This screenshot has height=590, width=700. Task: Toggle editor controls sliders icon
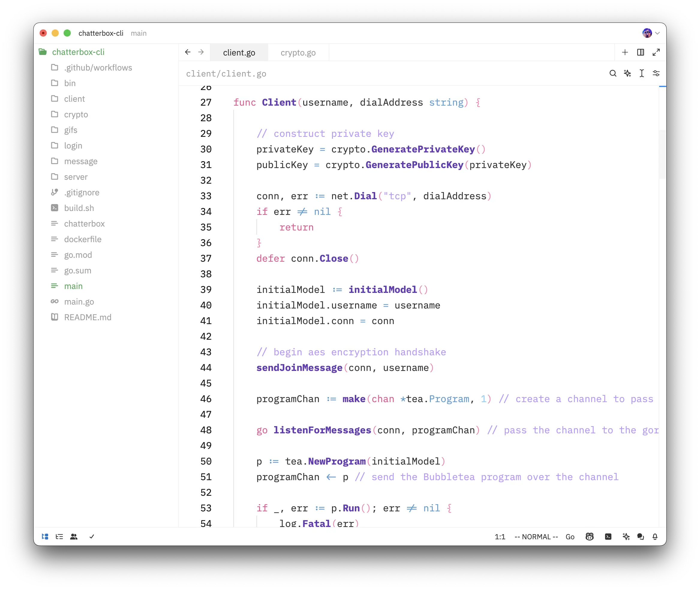tap(656, 73)
